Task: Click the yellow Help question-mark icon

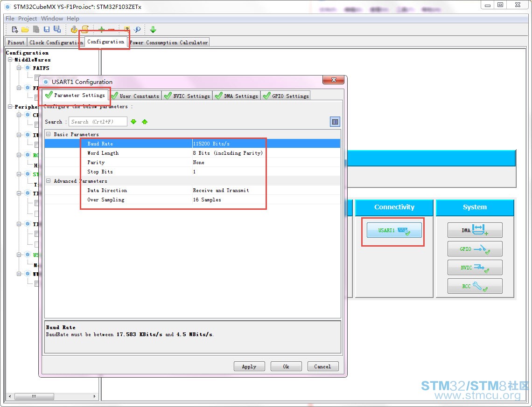Action: (x=126, y=29)
